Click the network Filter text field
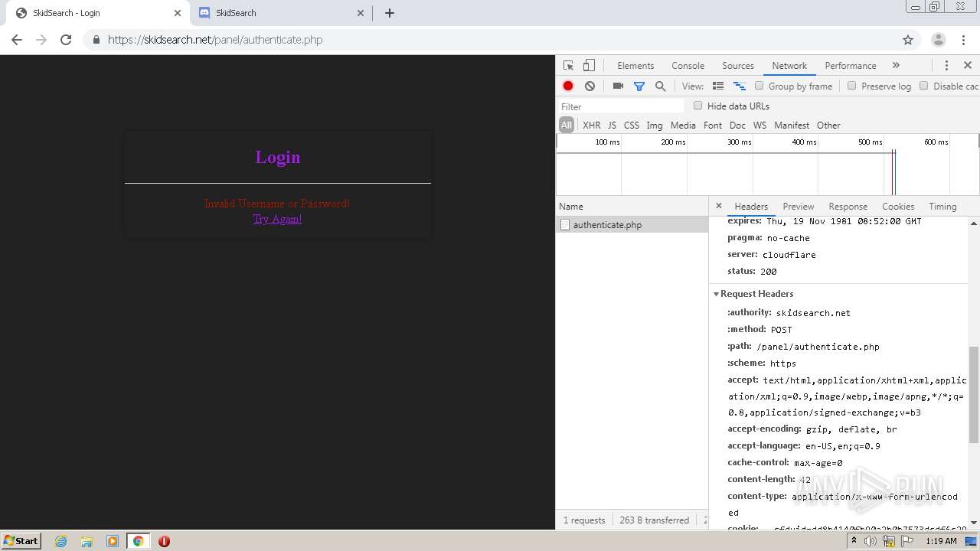980x551 pixels. [620, 106]
